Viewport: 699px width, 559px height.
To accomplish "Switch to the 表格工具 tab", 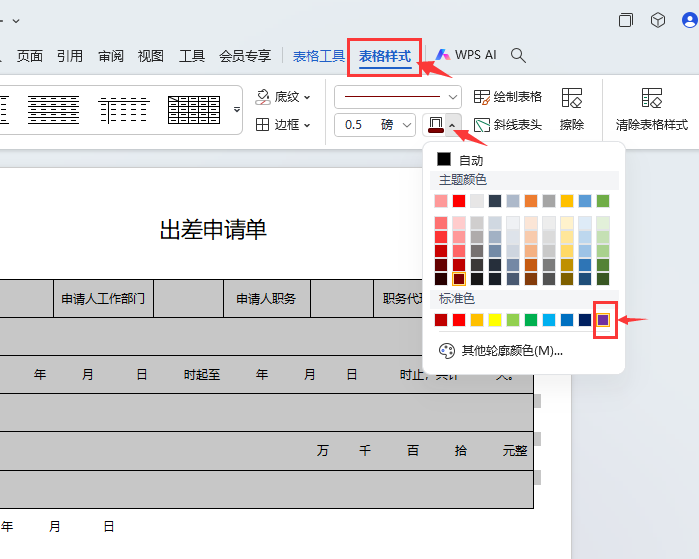I will click(x=319, y=56).
